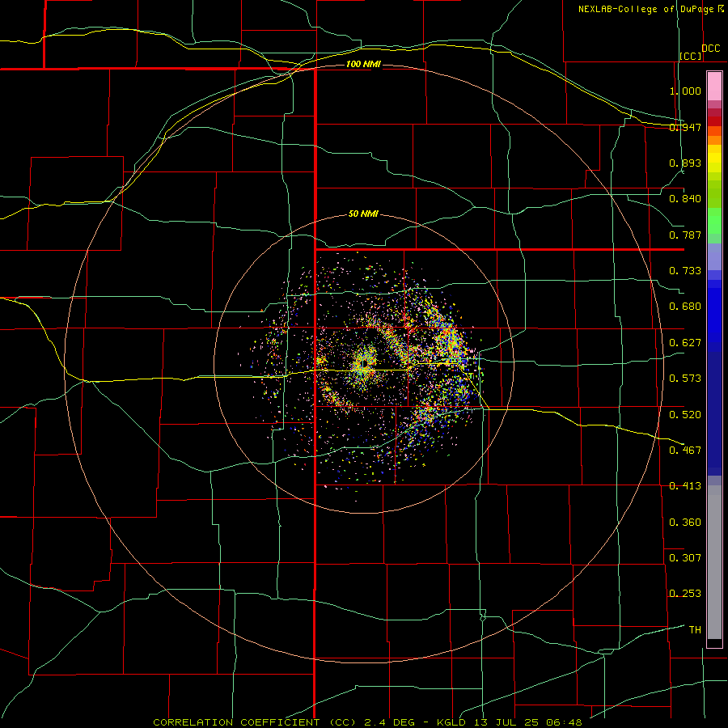Click the 0.360 color scale value
This screenshot has height=728, width=728.
click(685, 523)
